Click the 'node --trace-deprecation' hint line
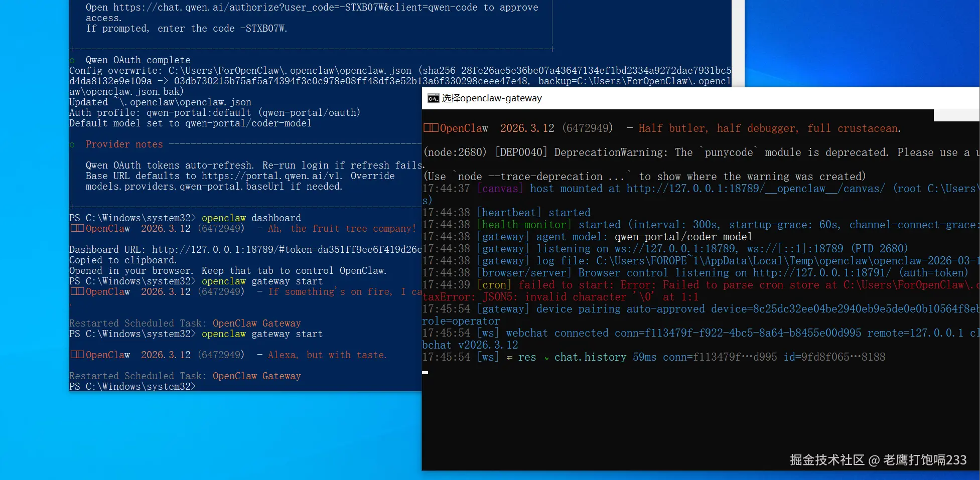980x480 pixels. (x=645, y=177)
